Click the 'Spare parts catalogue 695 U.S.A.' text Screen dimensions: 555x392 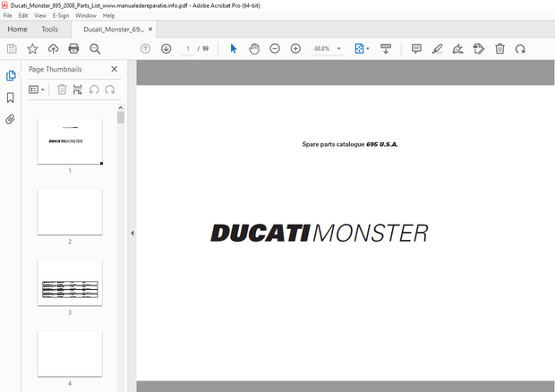[350, 144]
